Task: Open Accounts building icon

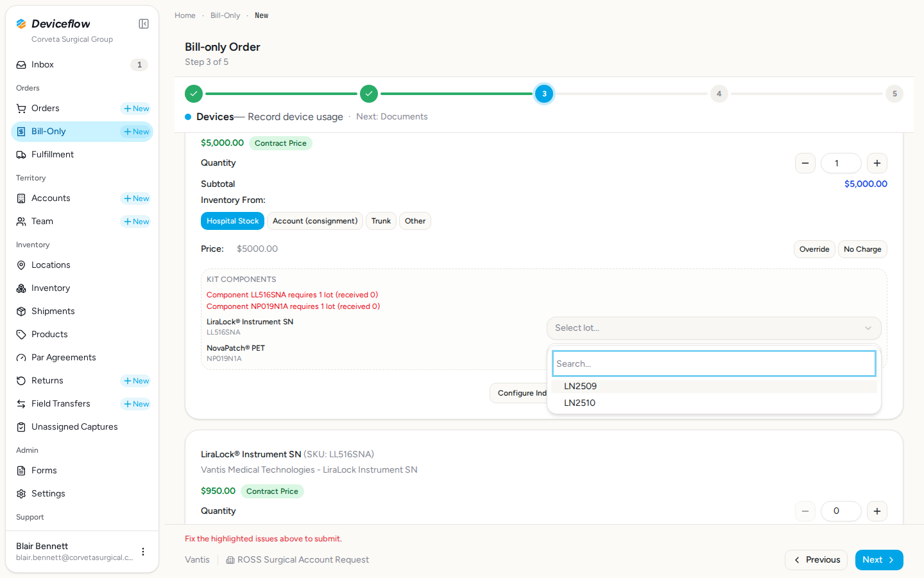Action: click(21, 198)
